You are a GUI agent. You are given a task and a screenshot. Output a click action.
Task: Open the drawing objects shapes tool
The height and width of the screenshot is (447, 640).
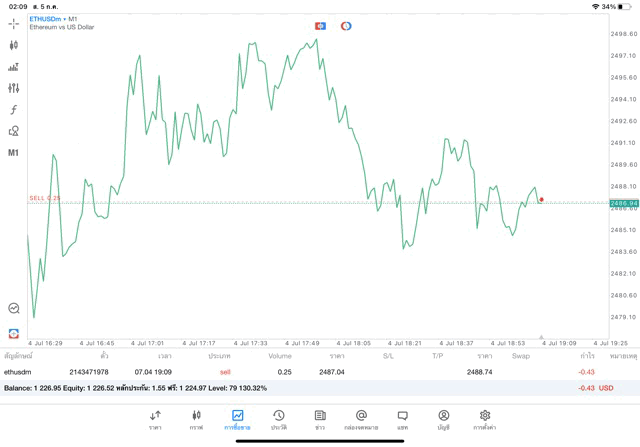pos(14,131)
